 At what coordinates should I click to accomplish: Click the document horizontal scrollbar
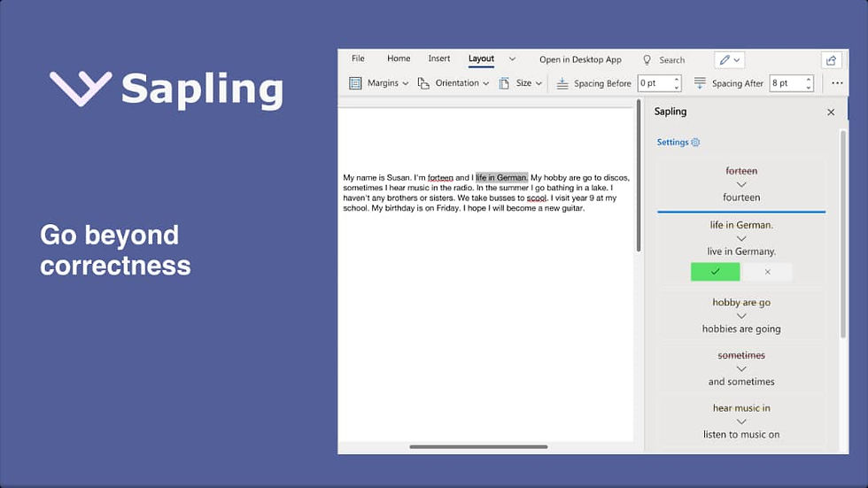pyautogui.click(x=478, y=446)
